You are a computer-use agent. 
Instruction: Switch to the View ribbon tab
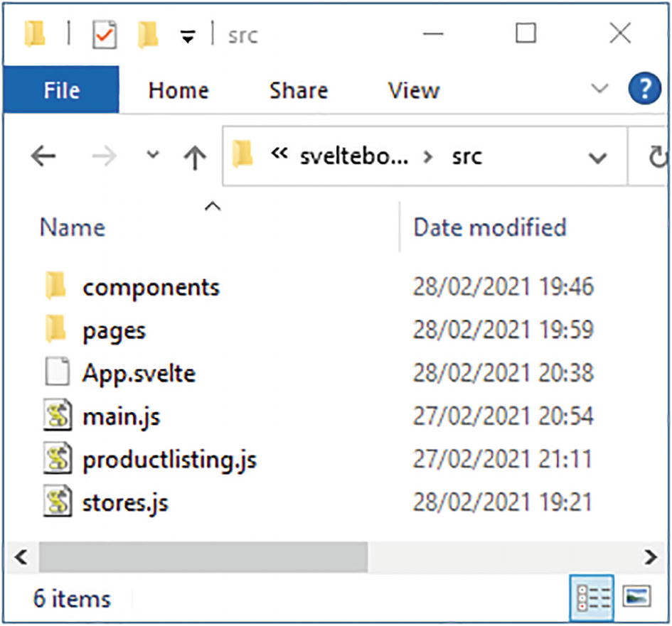click(x=413, y=90)
